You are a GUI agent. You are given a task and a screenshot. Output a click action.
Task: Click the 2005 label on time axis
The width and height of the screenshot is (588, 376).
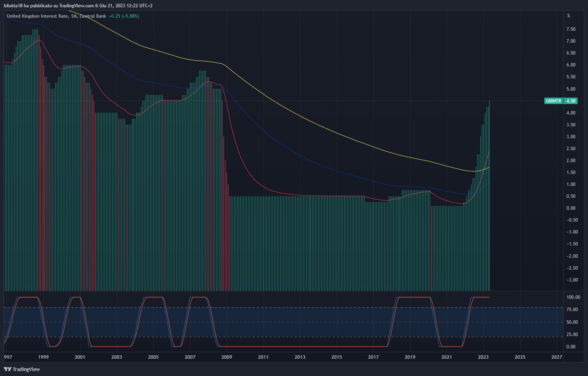point(153,357)
